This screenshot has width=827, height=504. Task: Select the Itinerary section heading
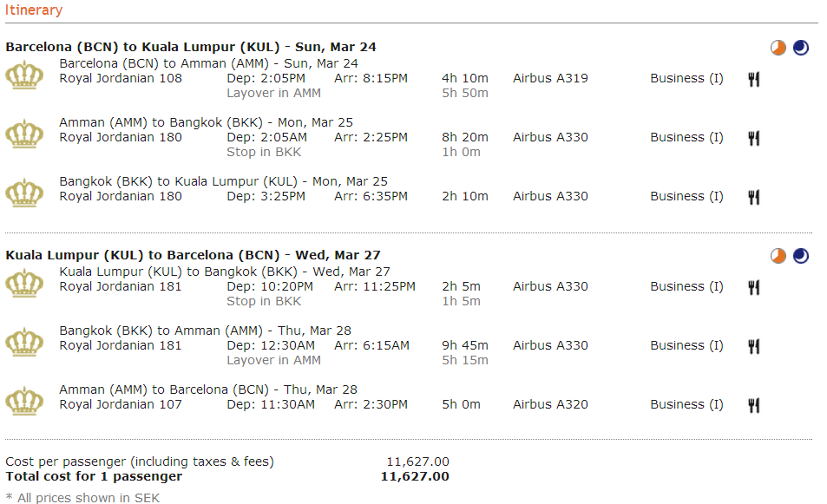(x=34, y=10)
